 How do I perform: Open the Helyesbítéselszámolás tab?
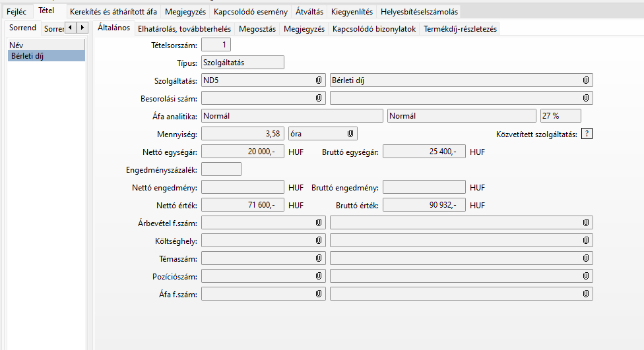click(x=419, y=12)
